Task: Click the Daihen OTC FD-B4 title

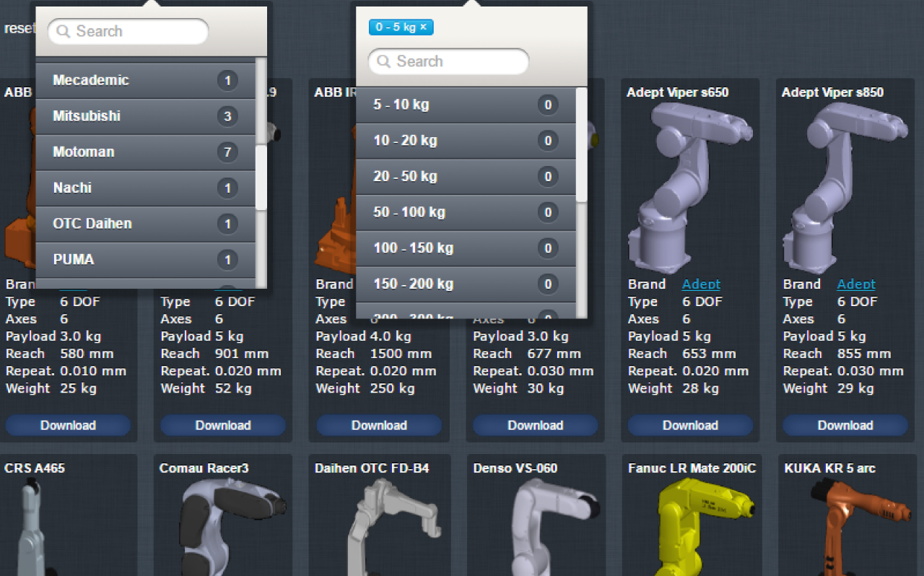Action: click(372, 468)
